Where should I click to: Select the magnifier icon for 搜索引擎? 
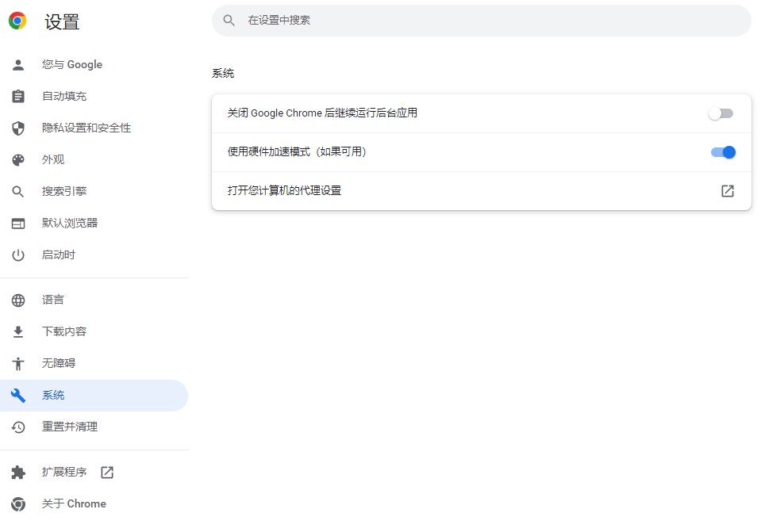(17, 191)
